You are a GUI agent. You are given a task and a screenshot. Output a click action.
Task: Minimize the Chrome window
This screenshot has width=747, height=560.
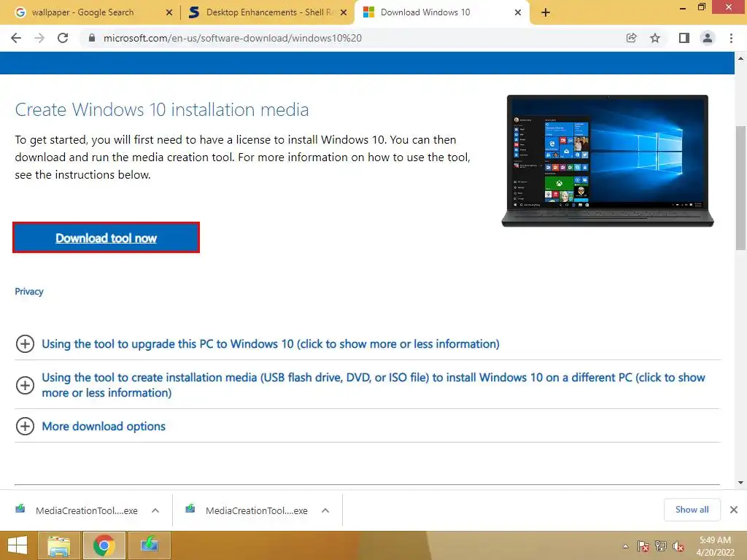click(x=682, y=7)
